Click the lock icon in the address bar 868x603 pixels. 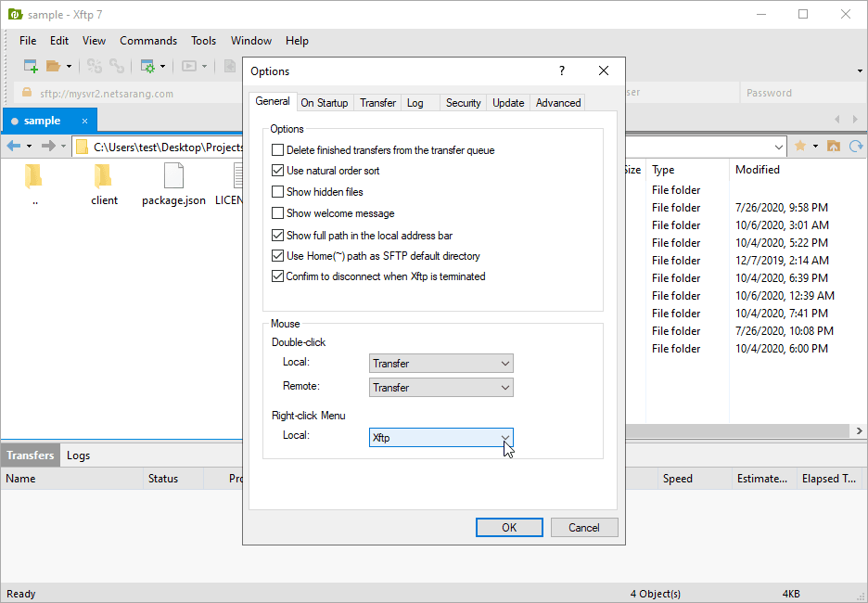[x=27, y=93]
